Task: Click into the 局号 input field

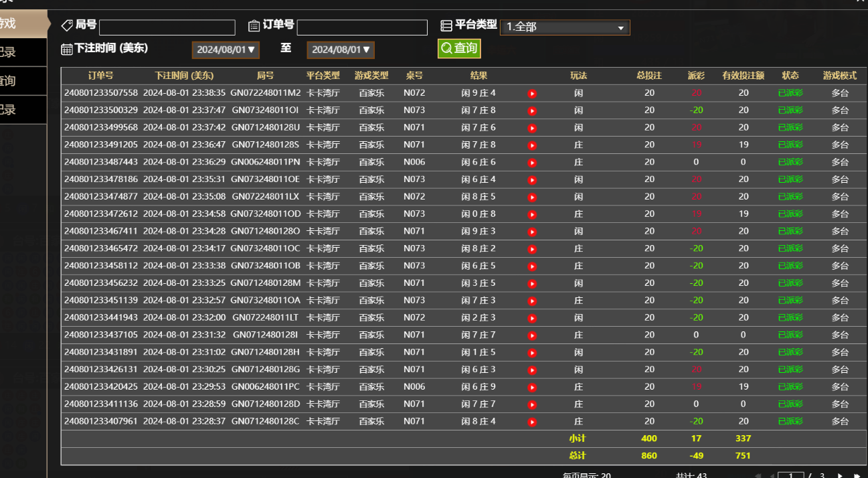Action: (x=167, y=27)
